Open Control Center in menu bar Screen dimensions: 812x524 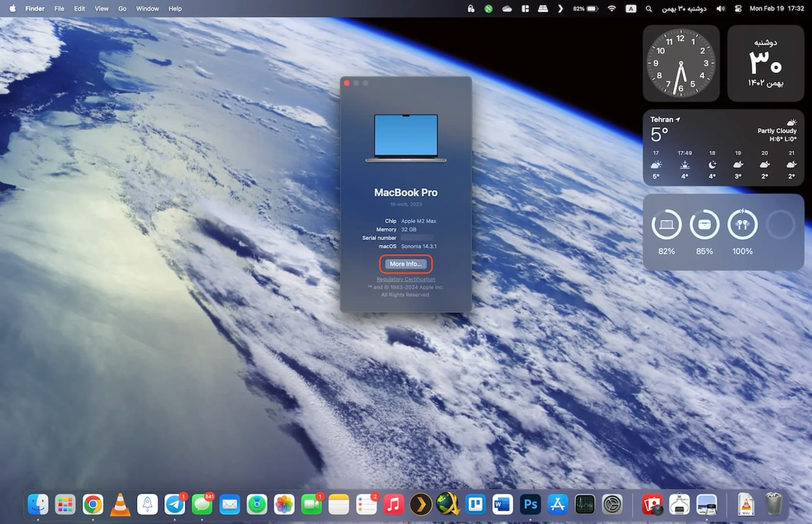(x=738, y=8)
